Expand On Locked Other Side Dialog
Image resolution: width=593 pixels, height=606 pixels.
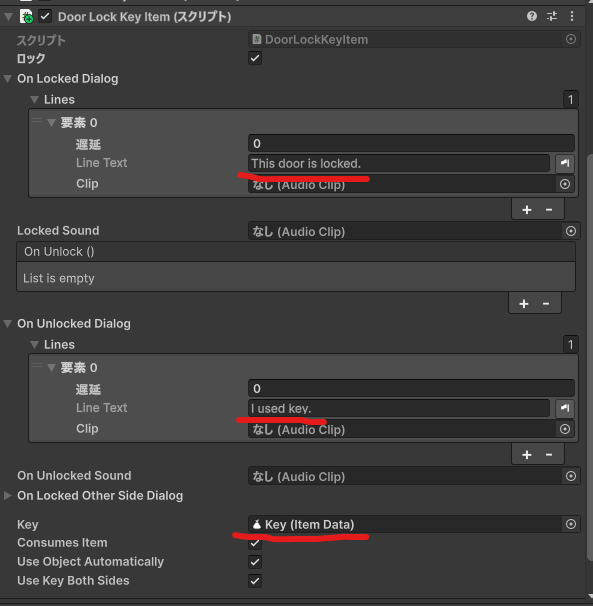point(8,495)
